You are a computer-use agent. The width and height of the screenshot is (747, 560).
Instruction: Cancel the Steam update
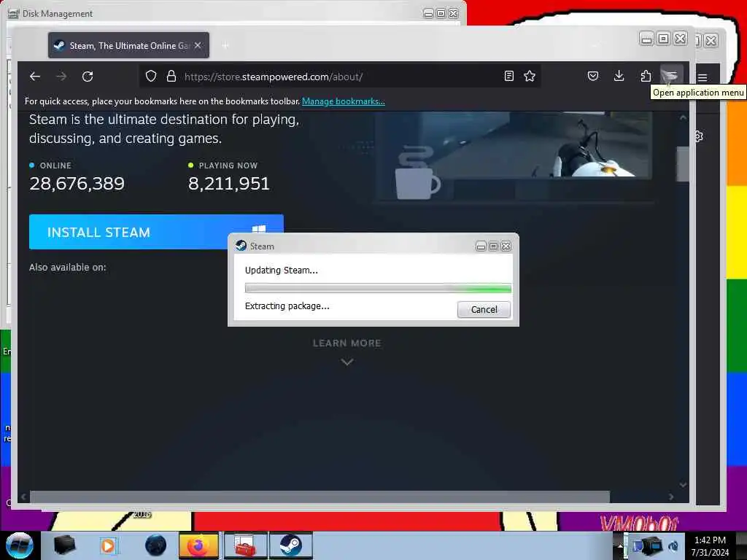tap(484, 309)
